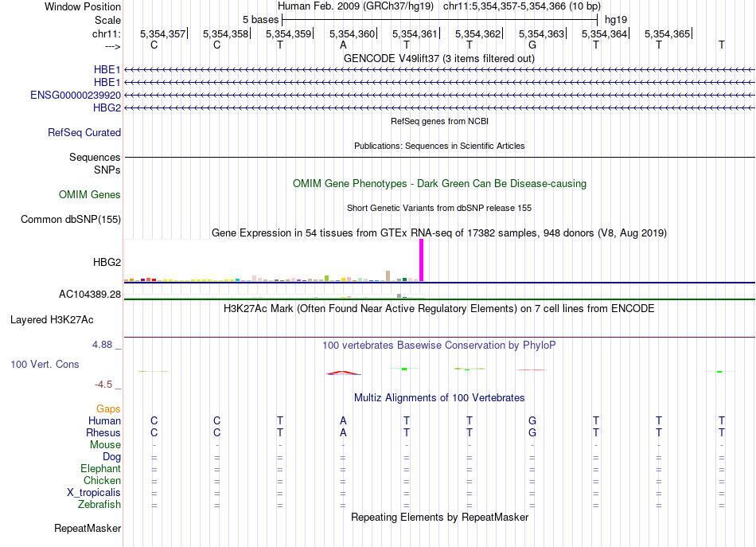Open the ENSG00000239920 gene label

click(76, 95)
